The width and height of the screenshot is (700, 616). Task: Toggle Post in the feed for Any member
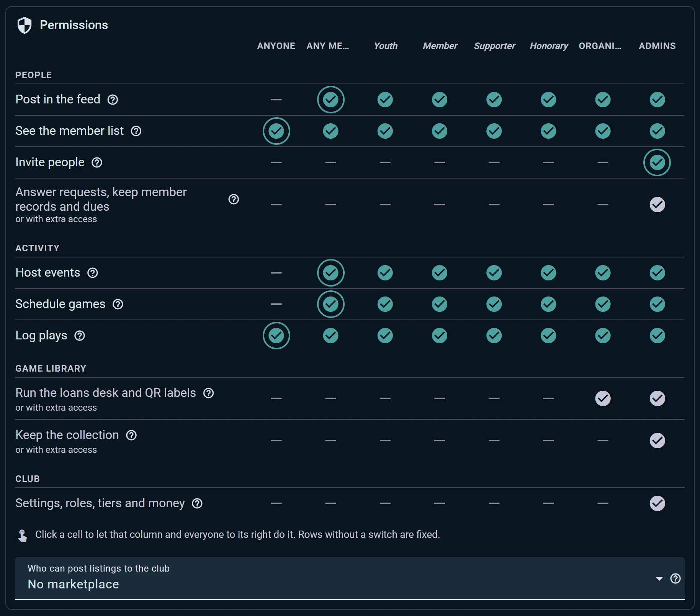[x=331, y=100]
